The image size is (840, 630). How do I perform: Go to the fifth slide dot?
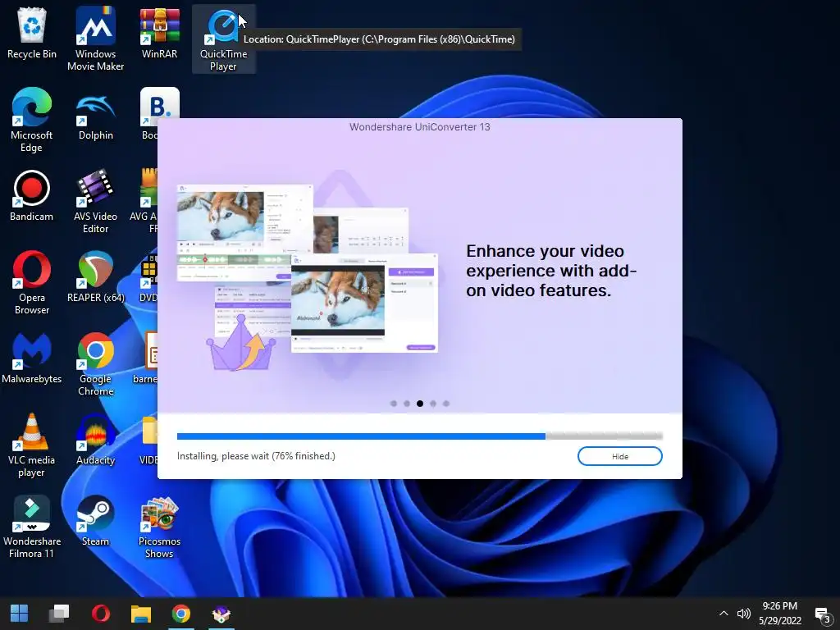click(446, 404)
